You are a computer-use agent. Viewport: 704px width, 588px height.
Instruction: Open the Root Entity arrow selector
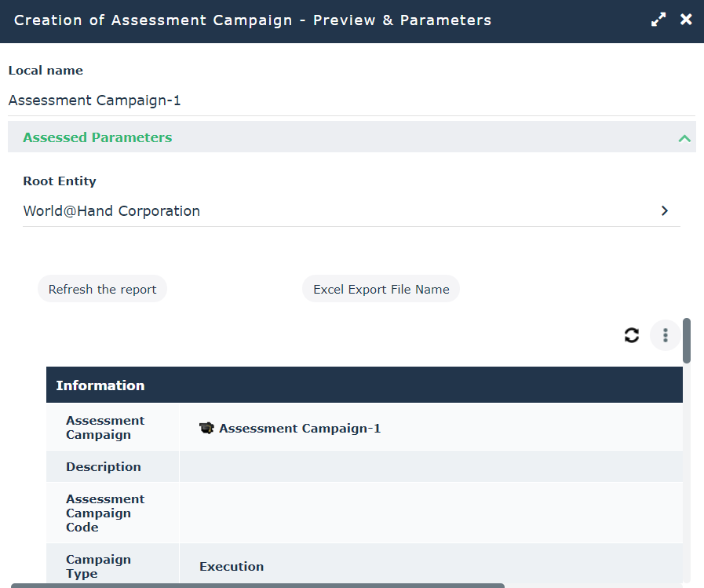(664, 211)
